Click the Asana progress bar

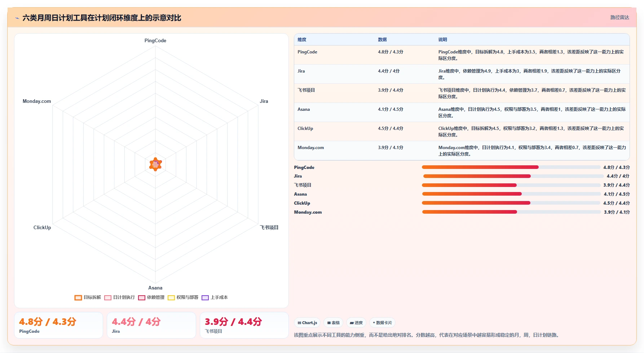(x=511, y=194)
